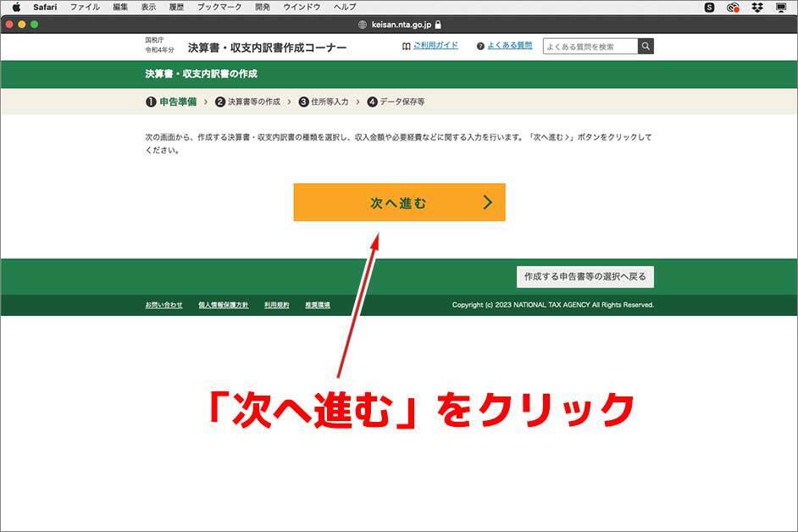798x532 pixels.
Task: Open the 個人情報保護方針 footer link
Action: [224, 304]
